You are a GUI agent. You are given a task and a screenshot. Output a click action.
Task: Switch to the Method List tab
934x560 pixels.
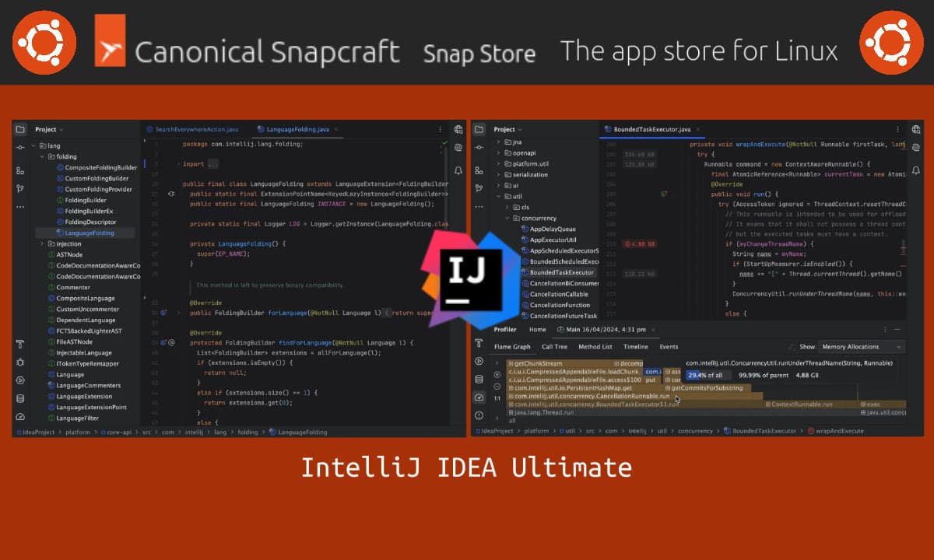[x=595, y=347]
